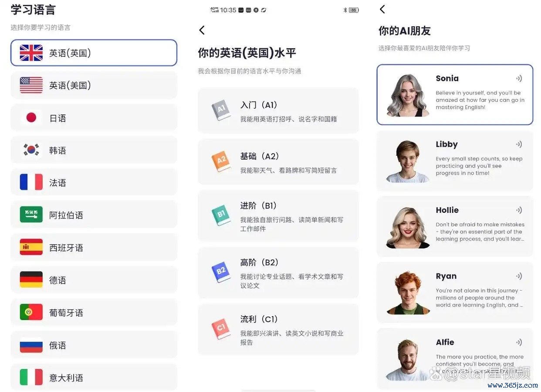Viewport: 541px width, 392px height.
Task: Tap back arrow on AI friend screen
Action: click(x=382, y=9)
